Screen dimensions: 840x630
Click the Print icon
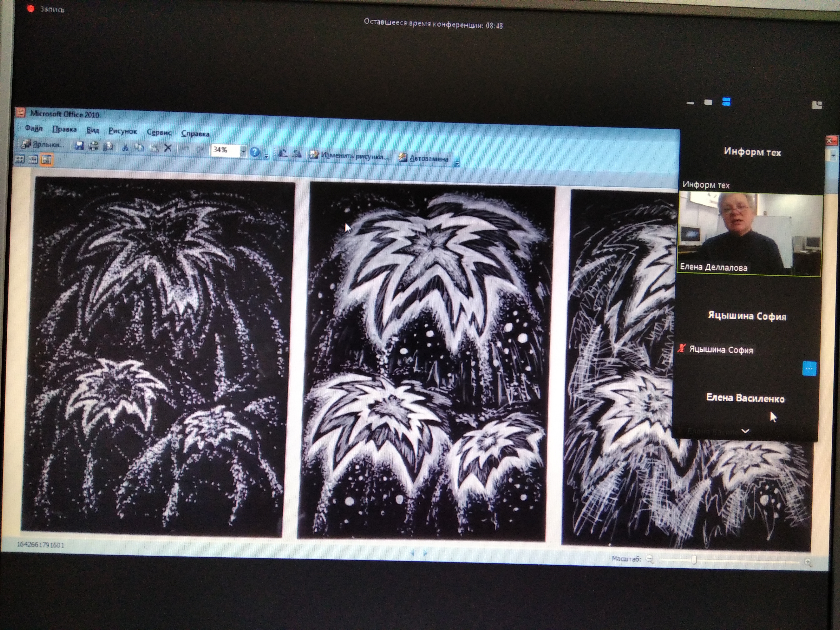click(x=93, y=146)
